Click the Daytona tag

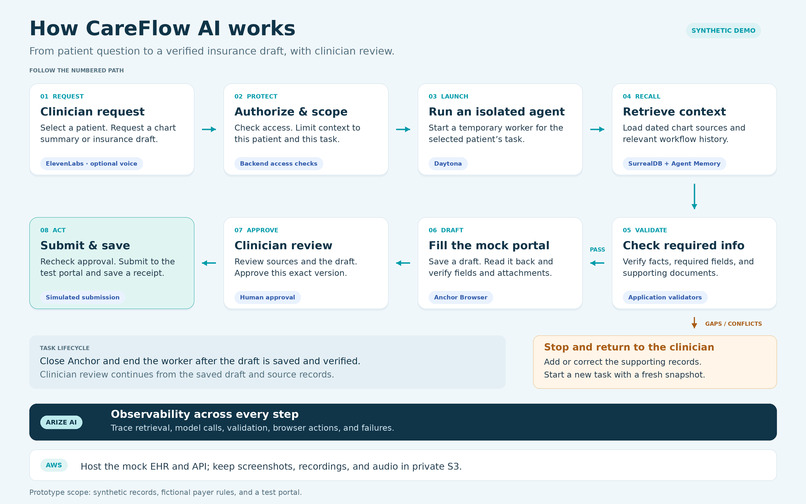pos(448,164)
